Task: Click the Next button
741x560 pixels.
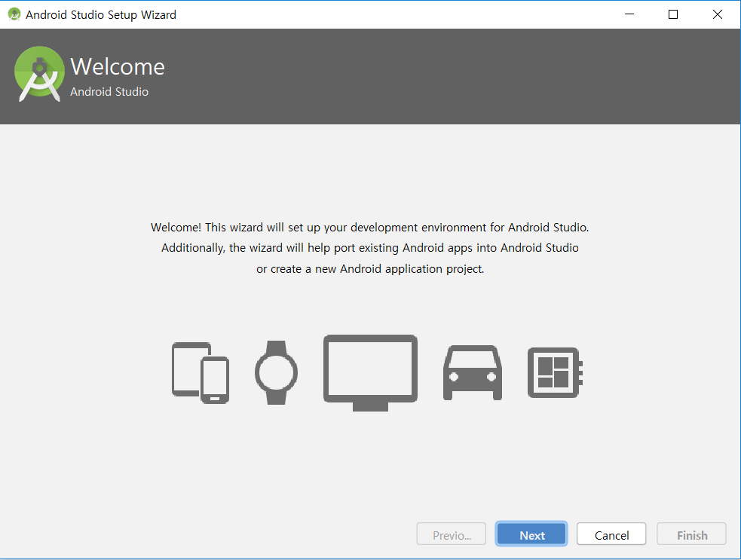Action: [531, 534]
